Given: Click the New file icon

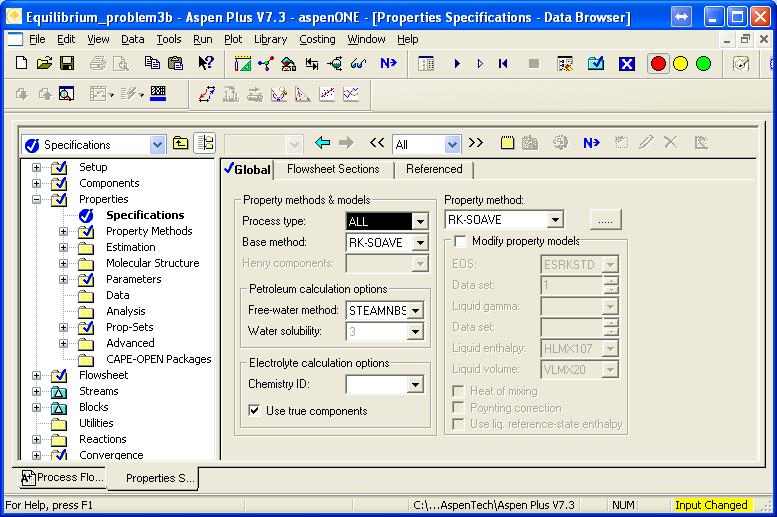Looking at the screenshot, I should 21,63.
